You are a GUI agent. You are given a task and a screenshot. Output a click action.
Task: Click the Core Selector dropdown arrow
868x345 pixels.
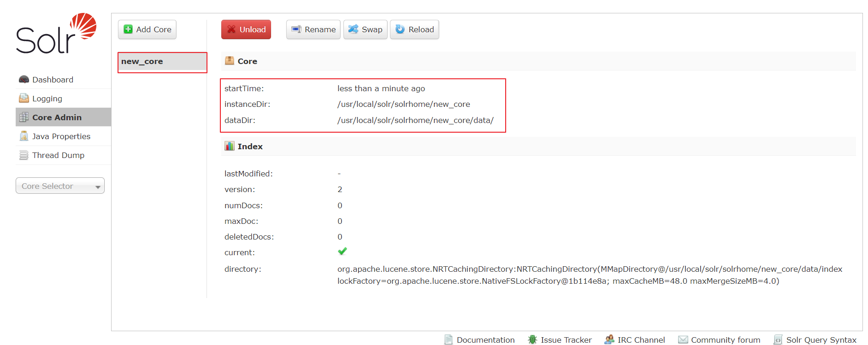pyautogui.click(x=98, y=187)
